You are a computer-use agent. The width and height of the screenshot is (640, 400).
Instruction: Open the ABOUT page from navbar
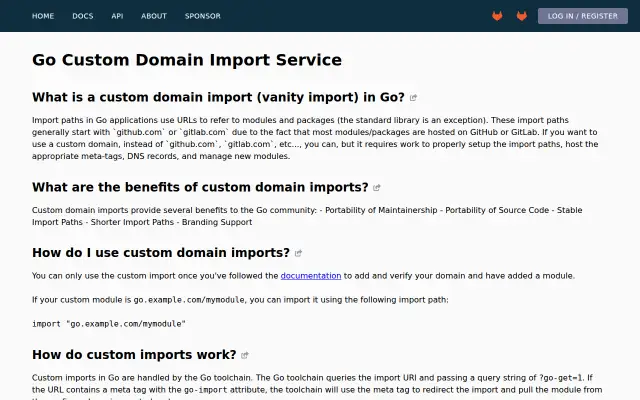click(x=154, y=16)
